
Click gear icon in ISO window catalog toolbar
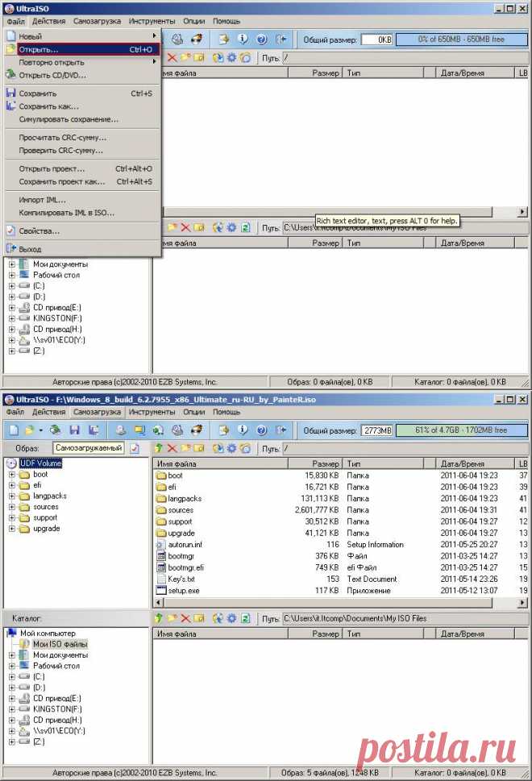click(231, 618)
